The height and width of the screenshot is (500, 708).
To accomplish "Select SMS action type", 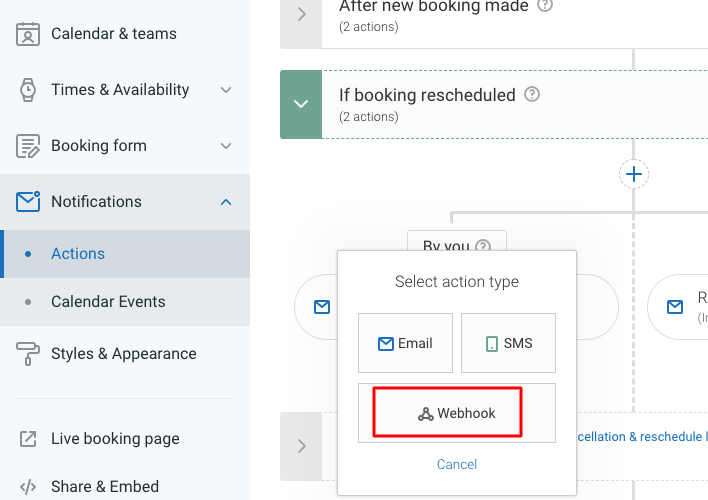I will click(x=508, y=343).
